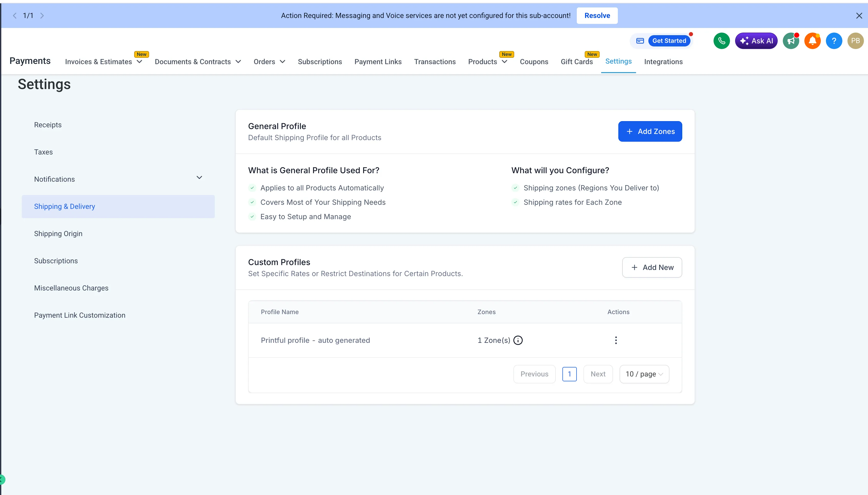The width and height of the screenshot is (868, 495).
Task: Open the orange notification bell
Action: 813,41
